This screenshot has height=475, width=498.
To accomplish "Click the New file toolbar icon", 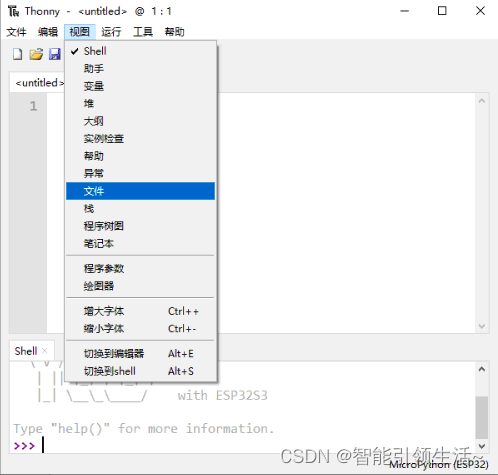I will [17, 54].
